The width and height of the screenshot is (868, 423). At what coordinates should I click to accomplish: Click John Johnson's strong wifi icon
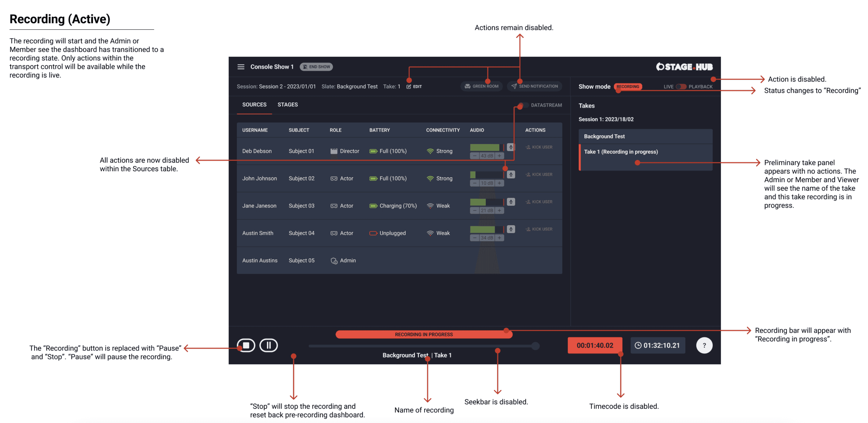[430, 178]
